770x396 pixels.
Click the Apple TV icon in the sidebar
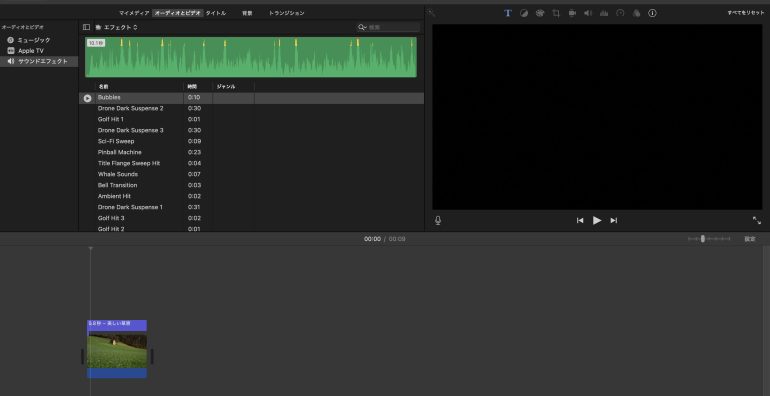(x=10, y=51)
